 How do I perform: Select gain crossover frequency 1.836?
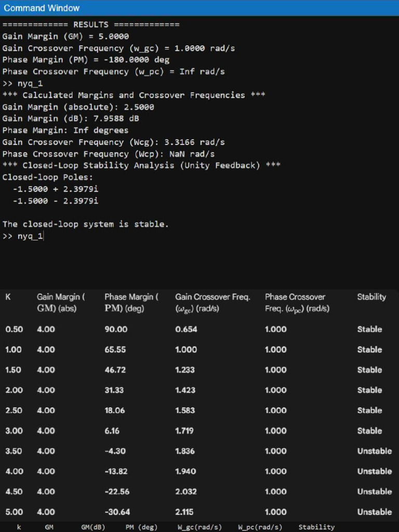185,451
